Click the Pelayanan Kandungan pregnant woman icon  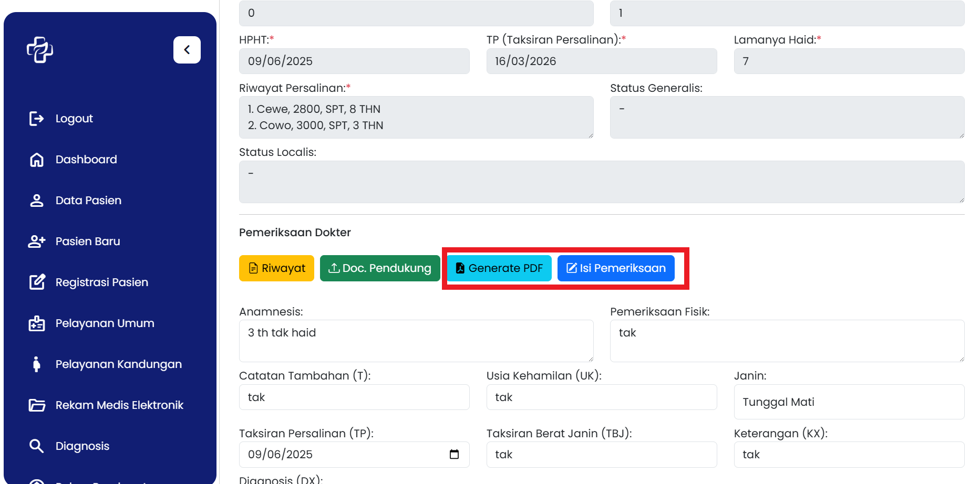click(36, 364)
